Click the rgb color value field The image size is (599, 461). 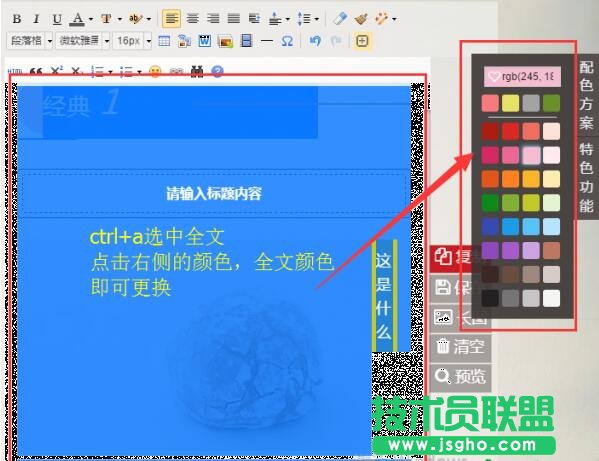(x=523, y=77)
